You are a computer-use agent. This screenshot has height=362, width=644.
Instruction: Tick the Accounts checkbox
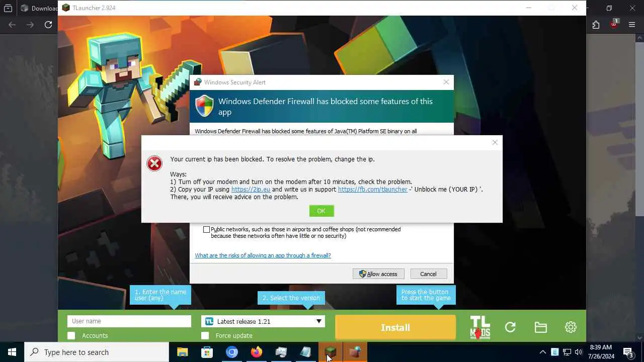[71, 335]
